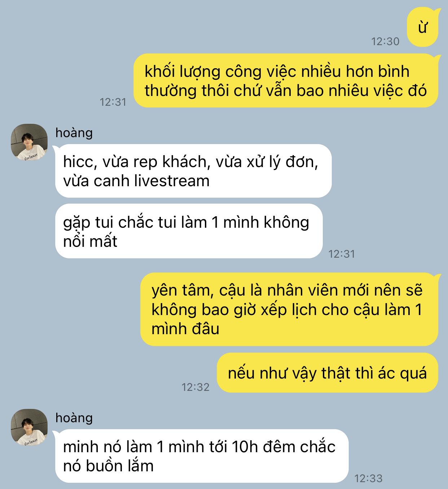Select the "nếu như vậy thật thì ác quá" bubble

click(328, 372)
